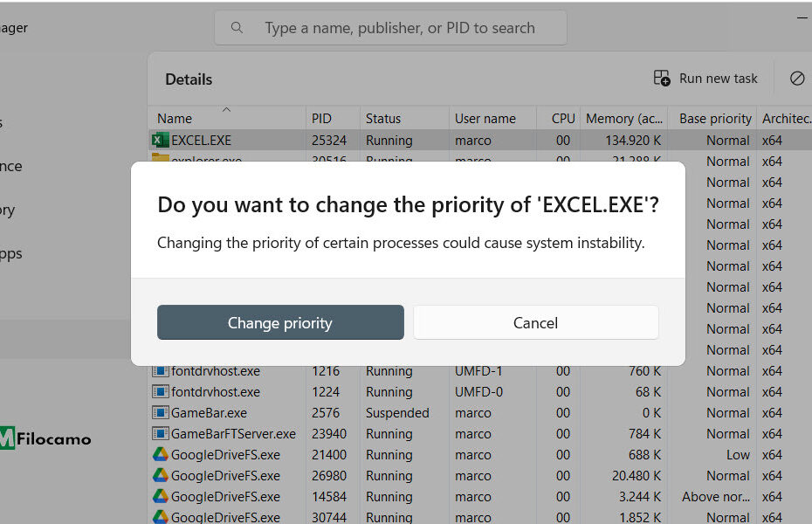Click the UMFD-1 user name cell
This screenshot has width=812, height=524.
point(478,371)
